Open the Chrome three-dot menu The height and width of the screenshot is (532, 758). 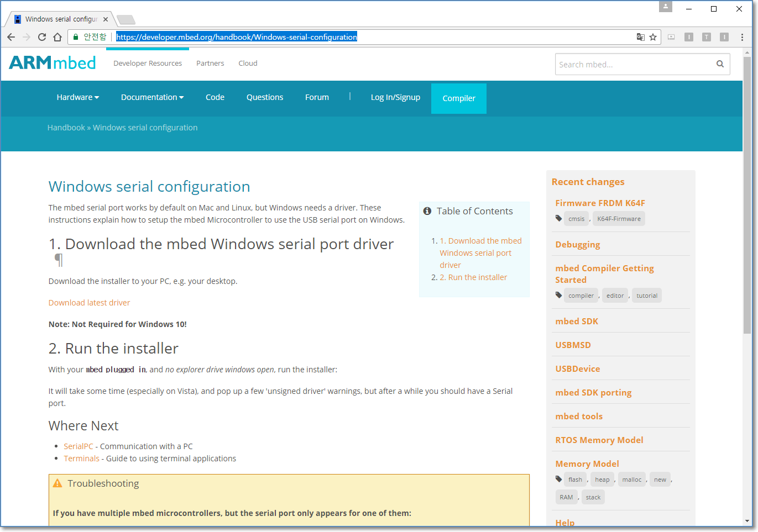click(x=742, y=37)
